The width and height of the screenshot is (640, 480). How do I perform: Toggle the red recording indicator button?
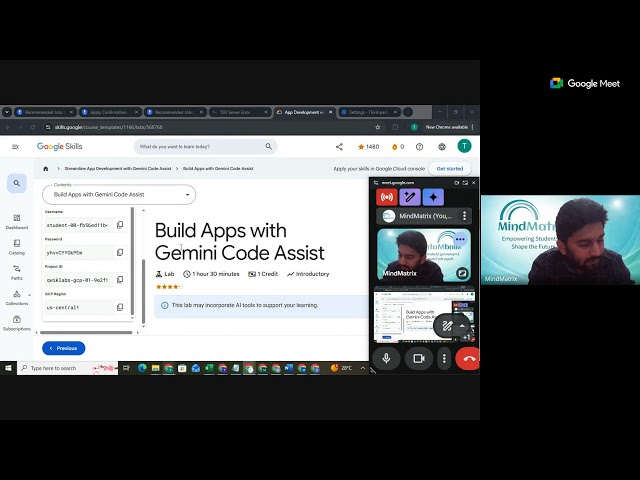point(386,197)
